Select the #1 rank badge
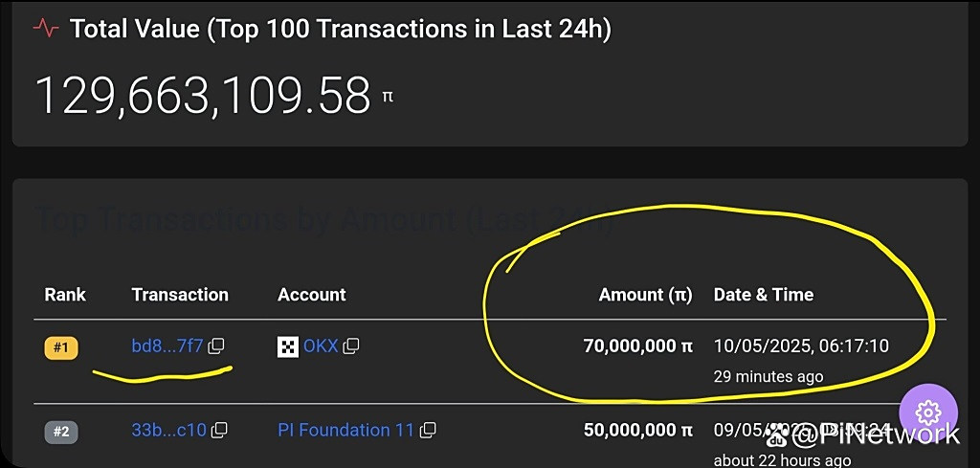Viewport: 980px width, 468px height. (x=60, y=347)
